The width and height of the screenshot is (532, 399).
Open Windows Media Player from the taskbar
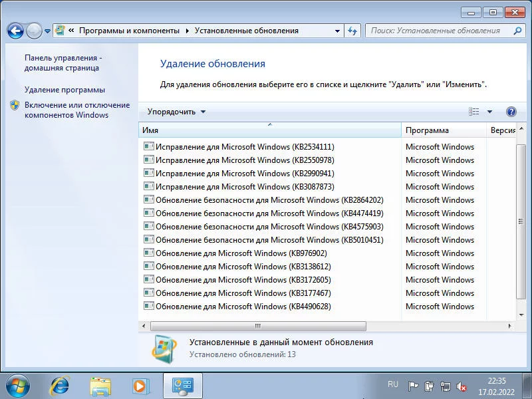coord(140,386)
